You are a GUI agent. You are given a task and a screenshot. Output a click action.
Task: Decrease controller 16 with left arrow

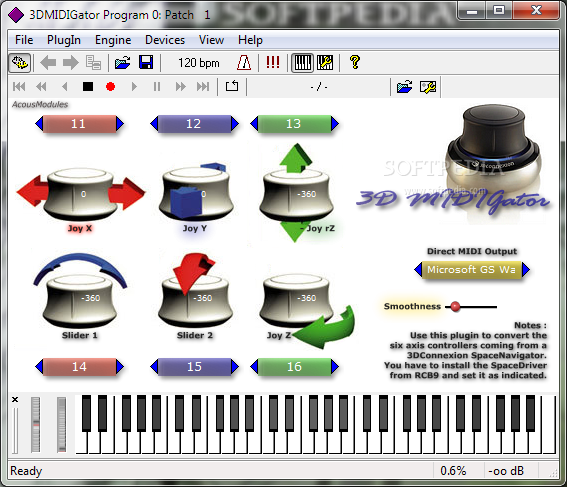pos(254,367)
